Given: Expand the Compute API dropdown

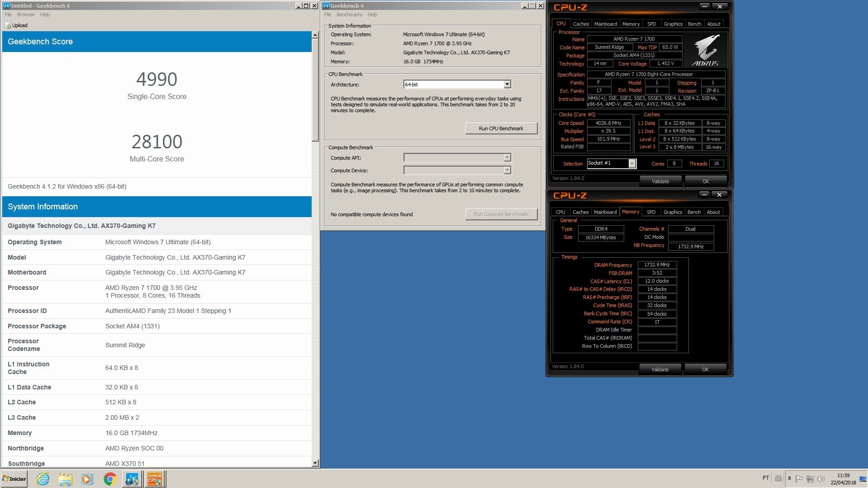Looking at the screenshot, I should tap(507, 158).
